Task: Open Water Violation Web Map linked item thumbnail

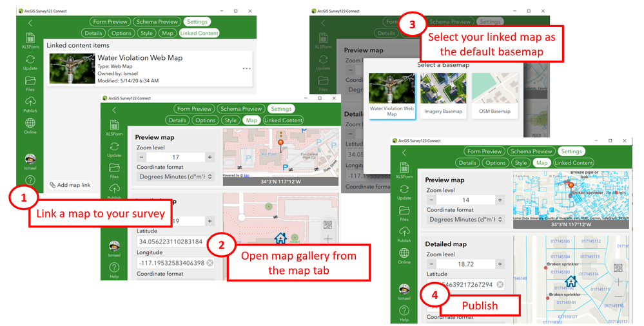Action: pos(72,69)
